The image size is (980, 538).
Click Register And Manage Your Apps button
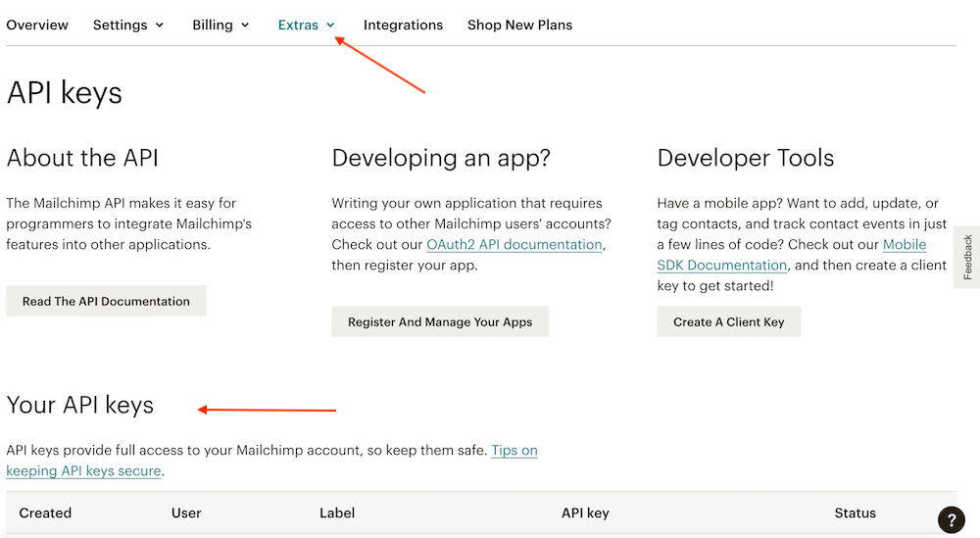(440, 321)
